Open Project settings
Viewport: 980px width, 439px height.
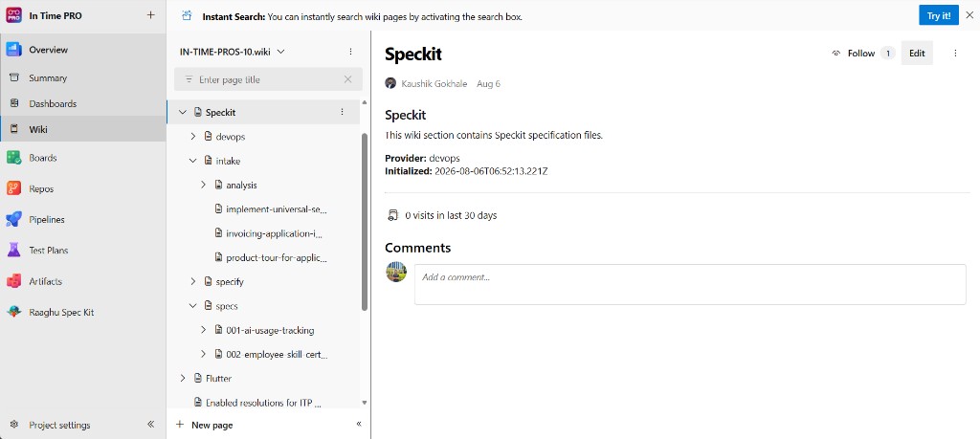click(x=59, y=425)
